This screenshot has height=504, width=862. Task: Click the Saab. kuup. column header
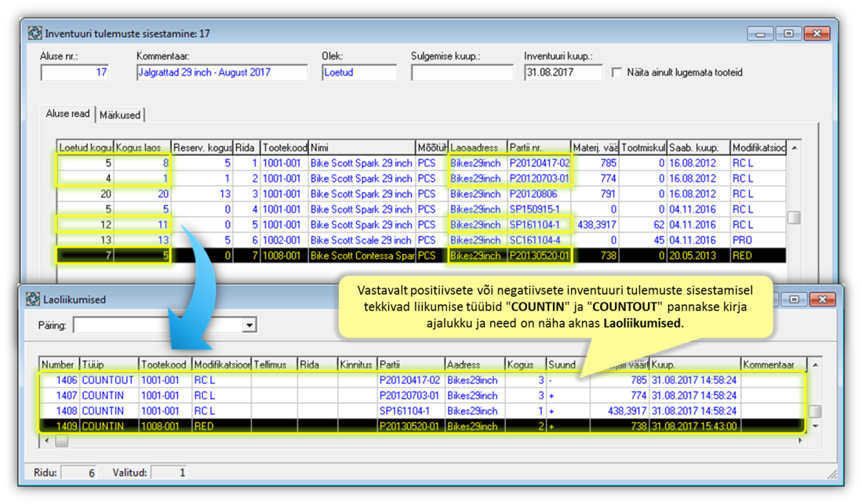point(698,148)
